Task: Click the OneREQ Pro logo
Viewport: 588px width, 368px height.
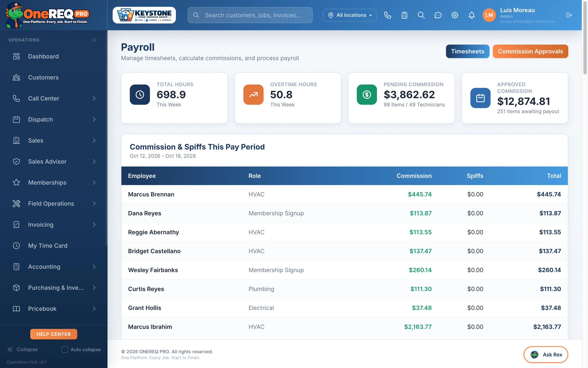Action: click(47, 15)
